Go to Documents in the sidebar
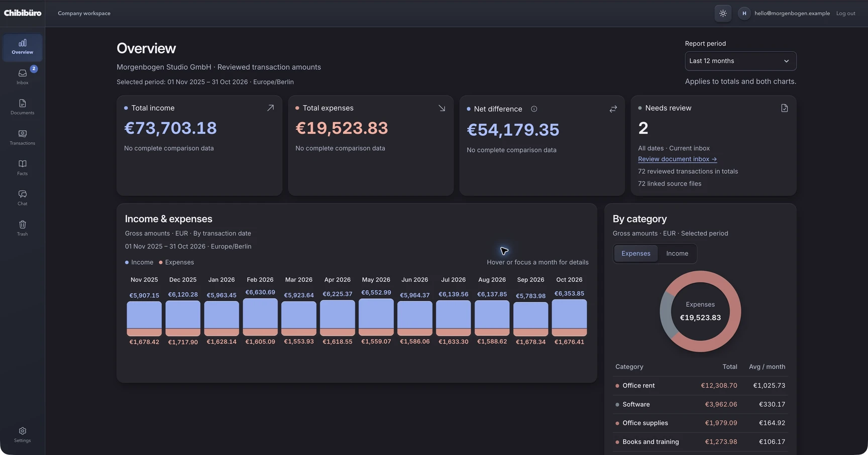Viewport: 868px width, 455px height. click(x=22, y=107)
